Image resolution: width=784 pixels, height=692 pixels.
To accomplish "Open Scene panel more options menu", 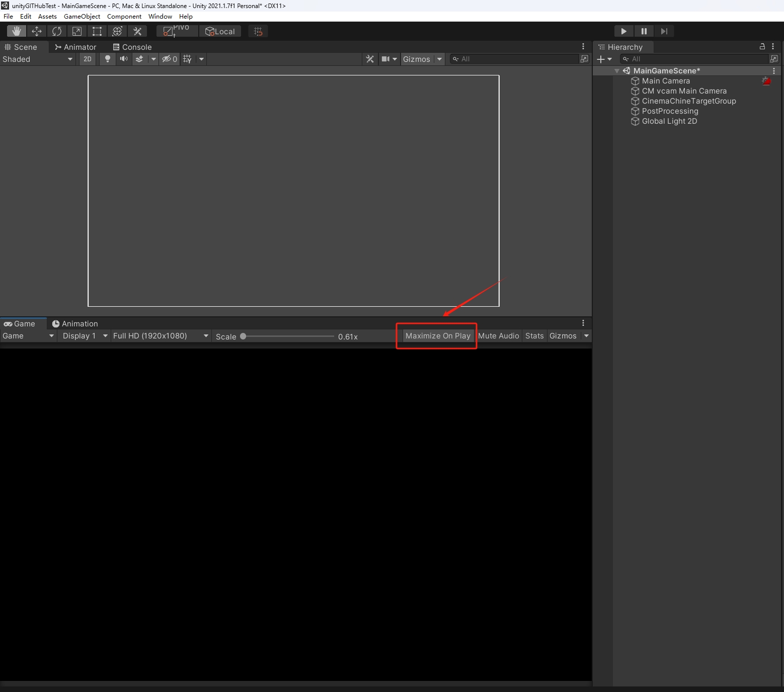I will pos(583,46).
